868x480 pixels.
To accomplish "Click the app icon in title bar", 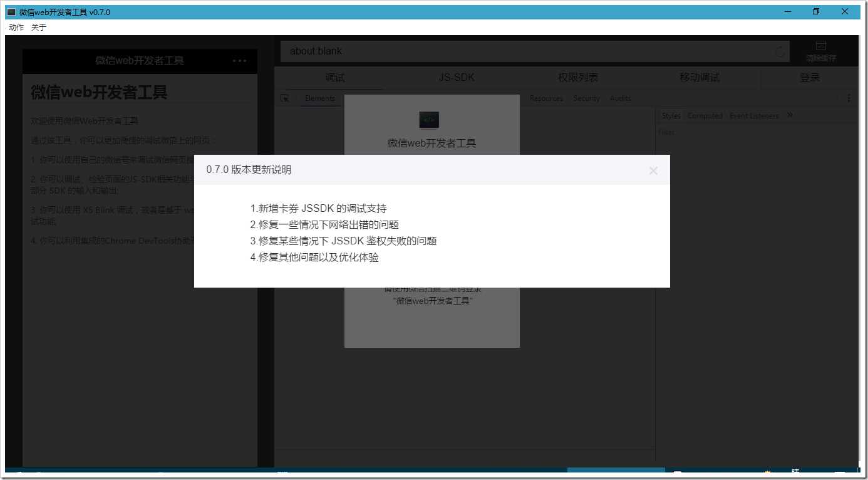I will coord(11,12).
